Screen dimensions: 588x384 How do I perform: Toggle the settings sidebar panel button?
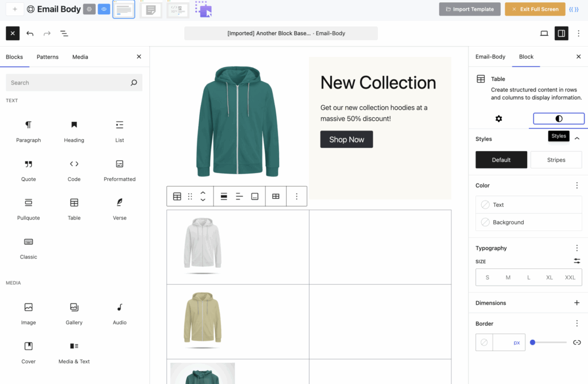coord(561,33)
